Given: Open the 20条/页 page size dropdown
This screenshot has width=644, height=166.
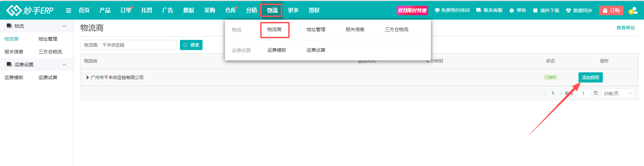Looking at the screenshot, I should tap(618, 93).
